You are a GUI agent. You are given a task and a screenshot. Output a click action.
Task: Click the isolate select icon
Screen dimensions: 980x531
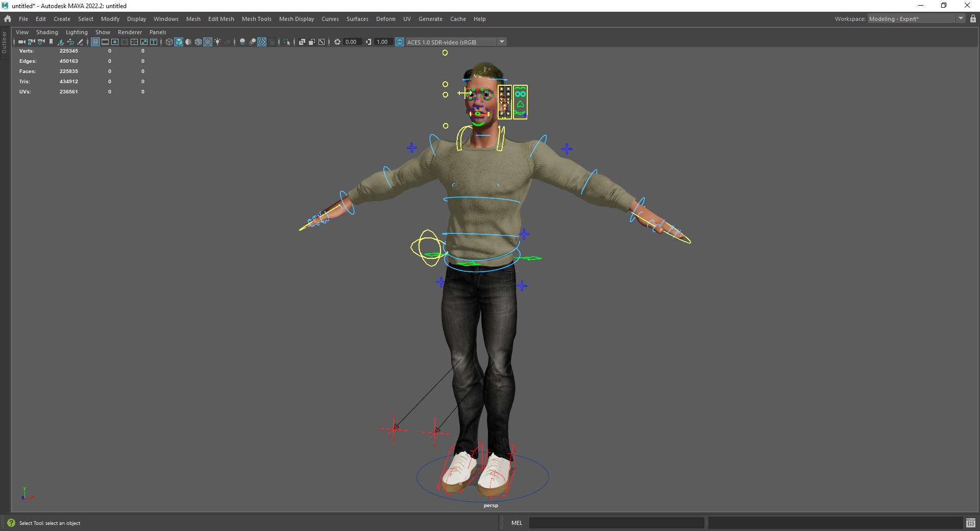(x=287, y=42)
